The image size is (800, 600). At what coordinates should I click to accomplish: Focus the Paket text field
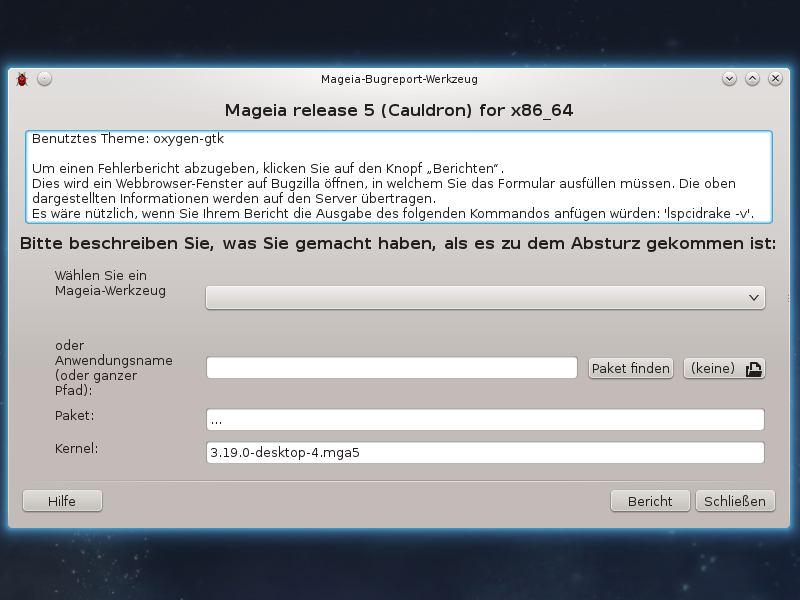(485, 420)
